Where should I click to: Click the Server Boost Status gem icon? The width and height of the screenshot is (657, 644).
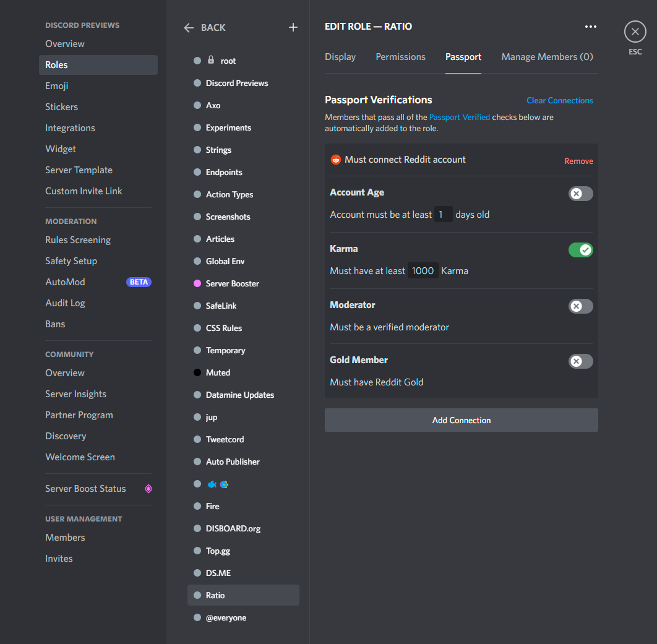148,489
